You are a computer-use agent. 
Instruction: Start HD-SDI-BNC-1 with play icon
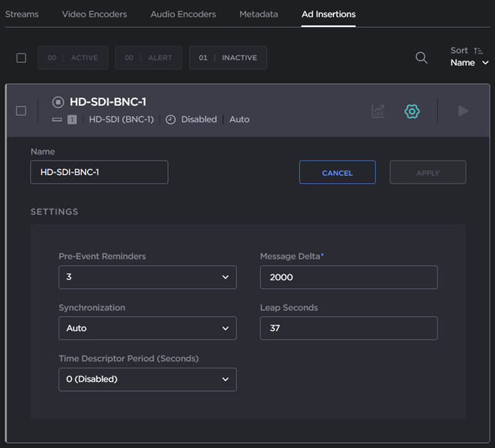[x=463, y=111]
